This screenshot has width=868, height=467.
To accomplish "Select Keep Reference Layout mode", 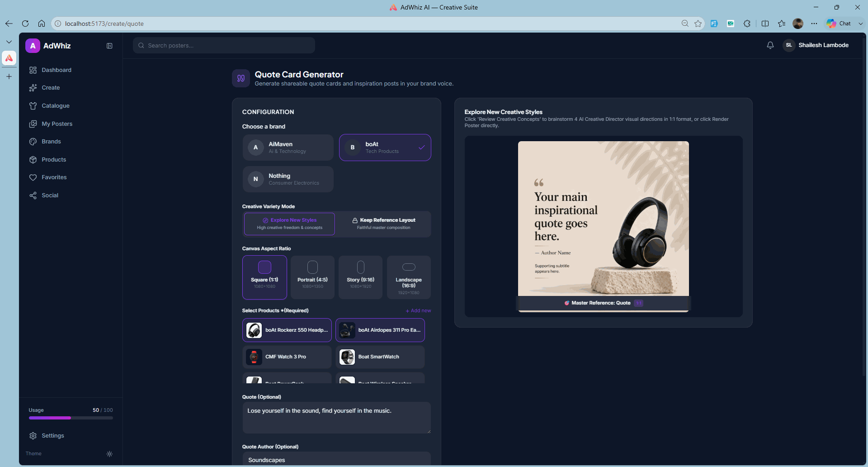I will coord(383,224).
